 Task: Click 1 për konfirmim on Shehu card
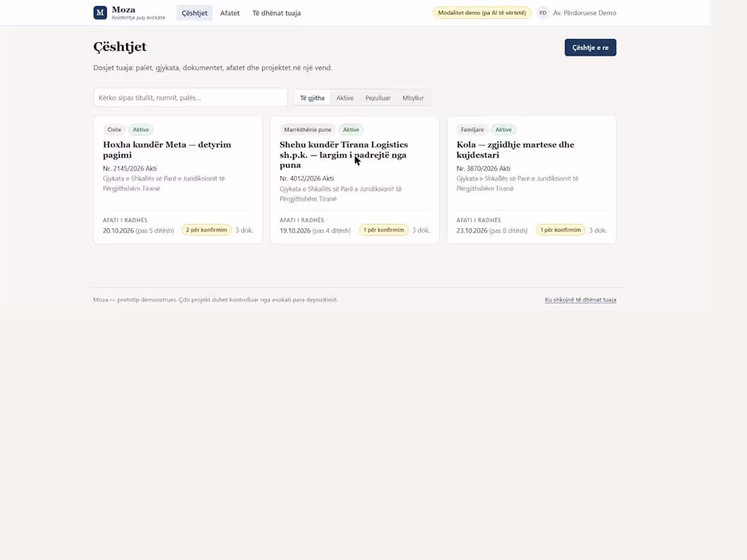click(384, 230)
